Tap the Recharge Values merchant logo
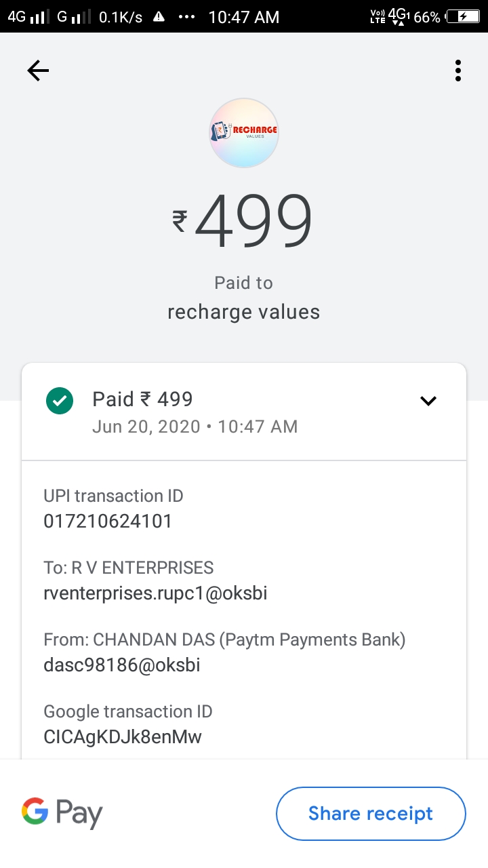The image size is (488, 868). pyautogui.click(x=244, y=133)
